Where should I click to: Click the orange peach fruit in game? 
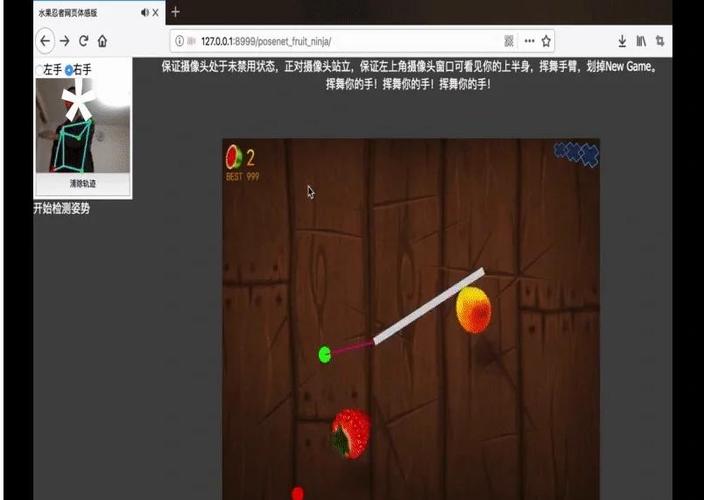[x=473, y=310]
